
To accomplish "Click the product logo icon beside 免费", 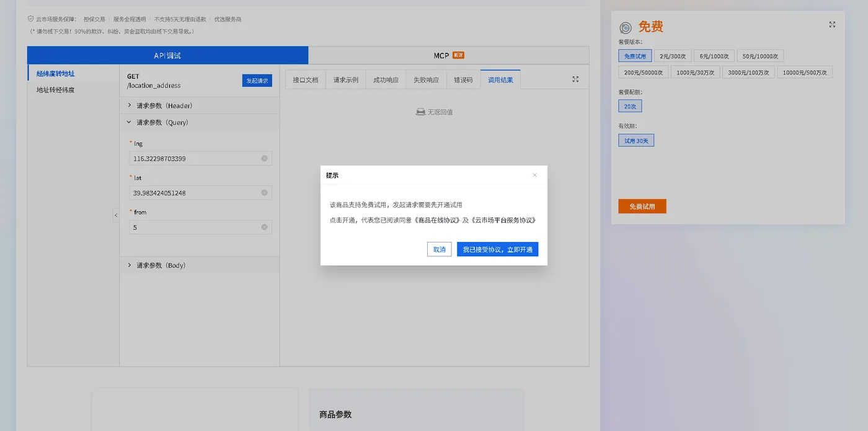I will tap(626, 28).
